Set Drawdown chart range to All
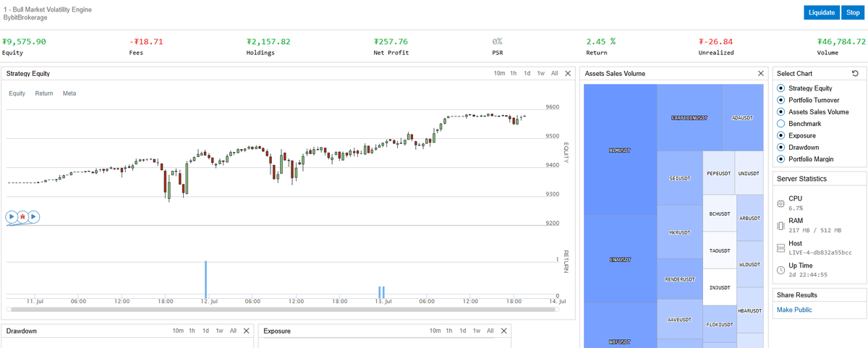 (x=233, y=331)
